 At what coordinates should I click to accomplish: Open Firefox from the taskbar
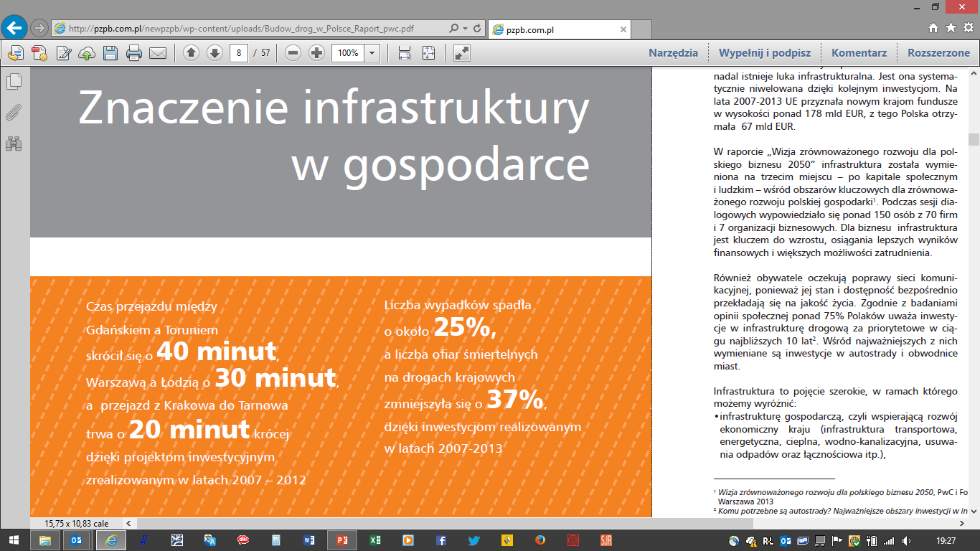[x=540, y=540]
